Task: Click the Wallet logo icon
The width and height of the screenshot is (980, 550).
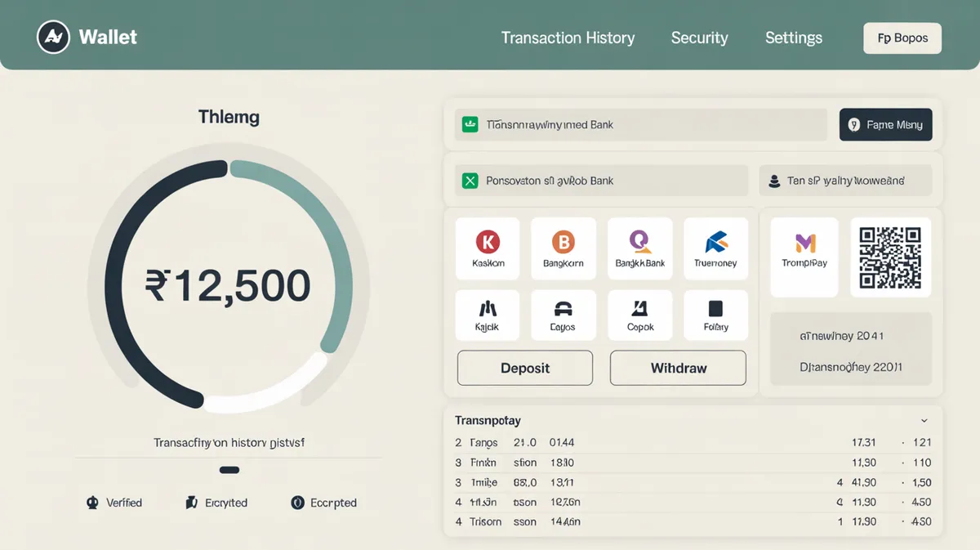Action: pos(54,38)
